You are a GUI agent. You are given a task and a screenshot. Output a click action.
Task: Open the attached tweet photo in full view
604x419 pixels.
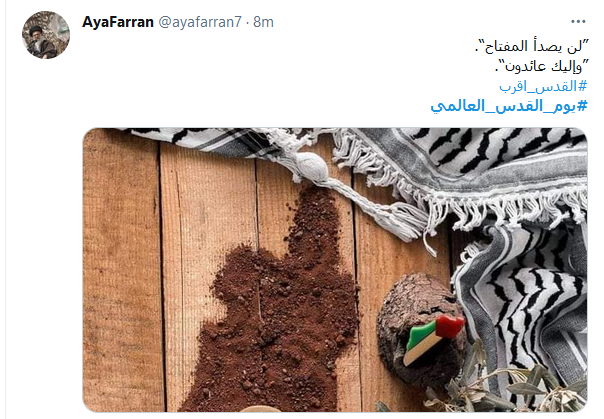[x=335, y=270]
